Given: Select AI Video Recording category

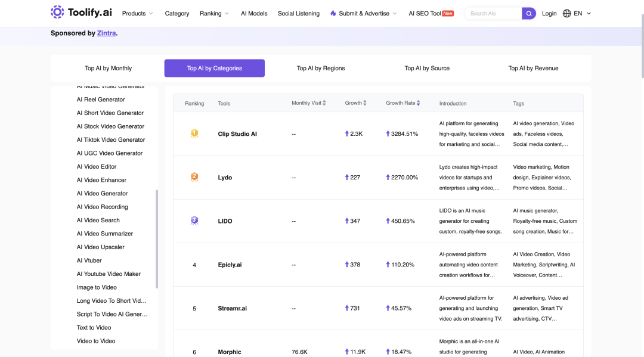Looking at the screenshot, I should [103, 207].
